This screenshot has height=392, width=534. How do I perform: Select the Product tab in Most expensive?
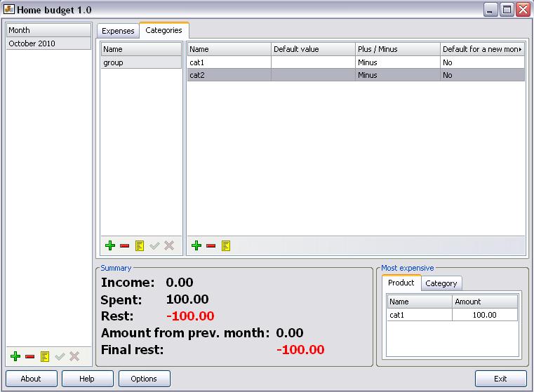(401, 283)
